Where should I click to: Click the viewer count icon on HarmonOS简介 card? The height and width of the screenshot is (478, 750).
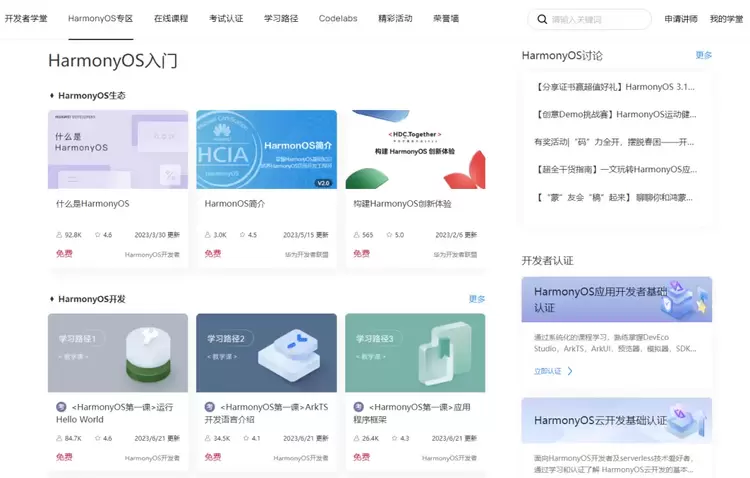click(x=208, y=235)
